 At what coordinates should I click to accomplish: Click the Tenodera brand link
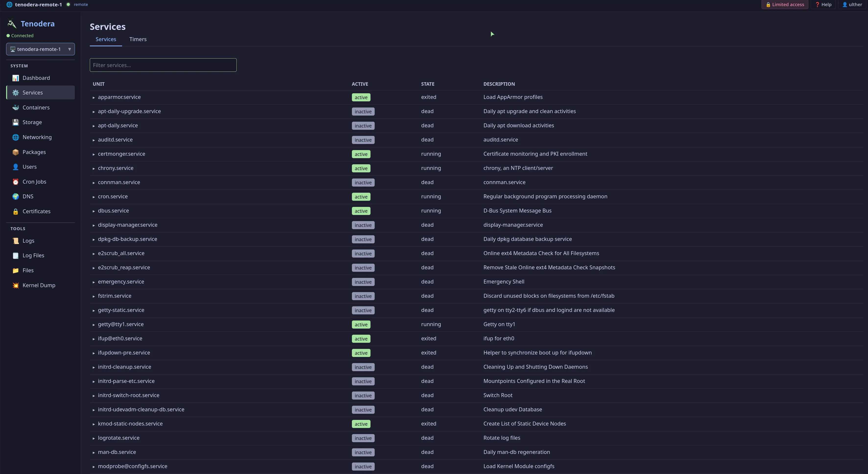tap(37, 24)
